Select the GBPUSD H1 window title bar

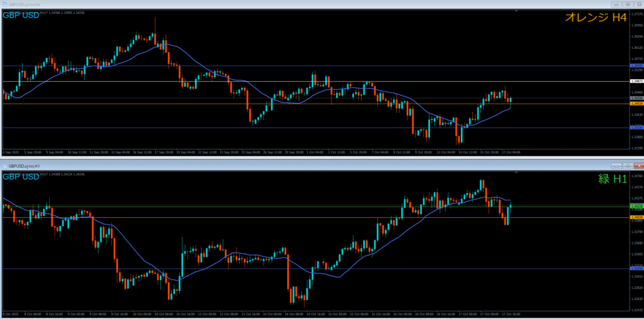[252, 165]
